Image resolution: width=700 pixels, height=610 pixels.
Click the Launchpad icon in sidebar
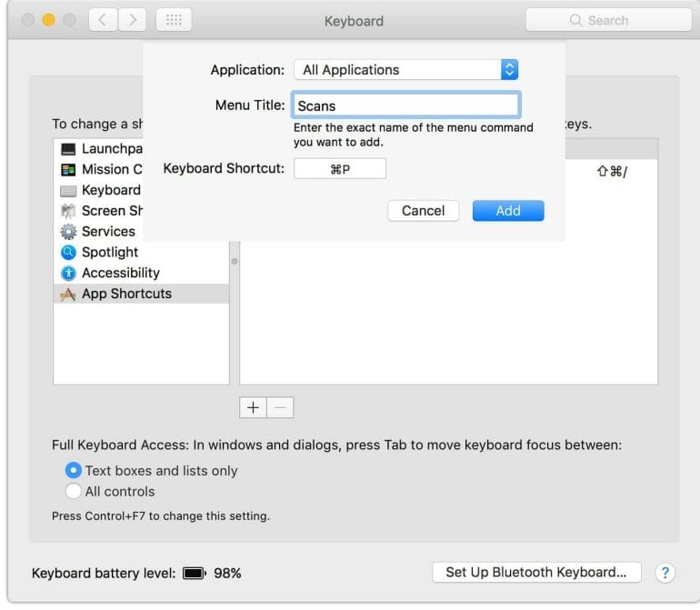click(x=68, y=149)
